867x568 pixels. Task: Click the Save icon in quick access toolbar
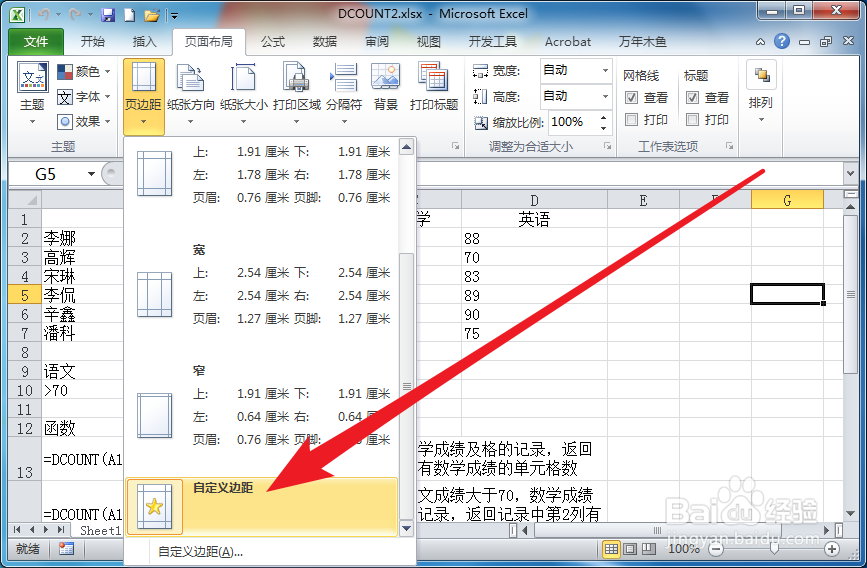(108, 15)
